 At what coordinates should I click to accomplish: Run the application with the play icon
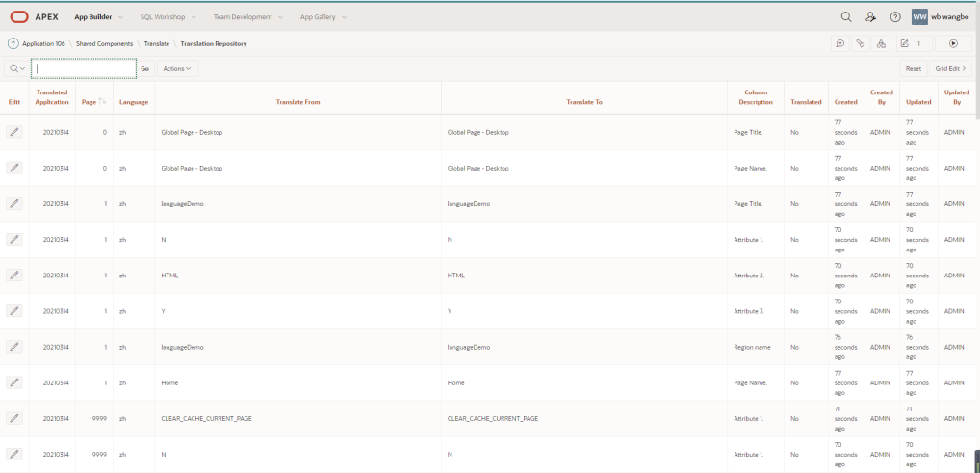tap(953, 43)
